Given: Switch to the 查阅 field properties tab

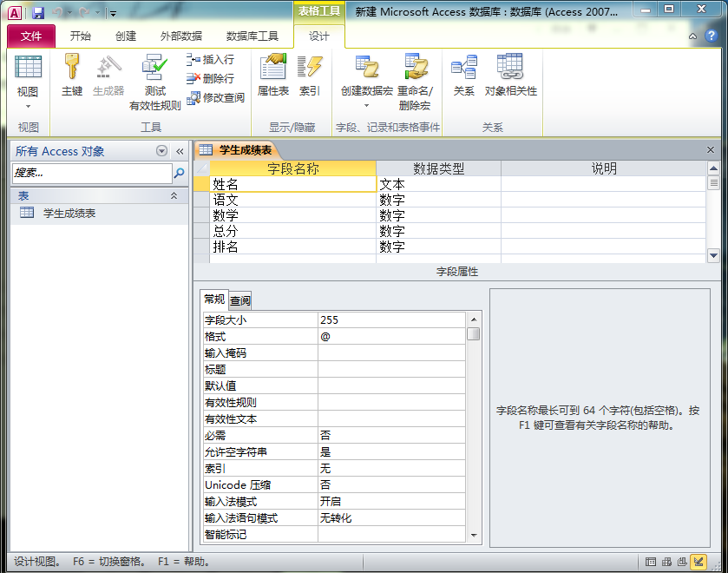Looking at the screenshot, I should [x=240, y=300].
